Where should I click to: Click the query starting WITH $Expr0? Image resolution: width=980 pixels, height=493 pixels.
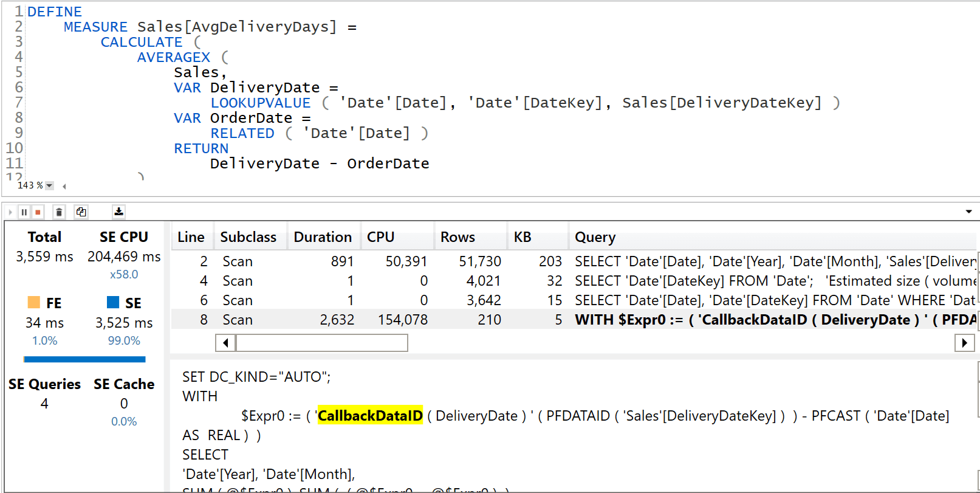(x=775, y=320)
